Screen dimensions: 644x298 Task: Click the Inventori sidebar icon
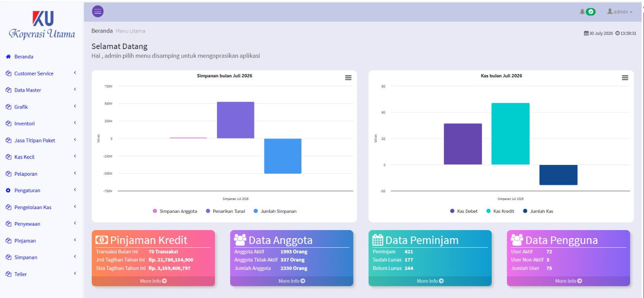tap(8, 123)
